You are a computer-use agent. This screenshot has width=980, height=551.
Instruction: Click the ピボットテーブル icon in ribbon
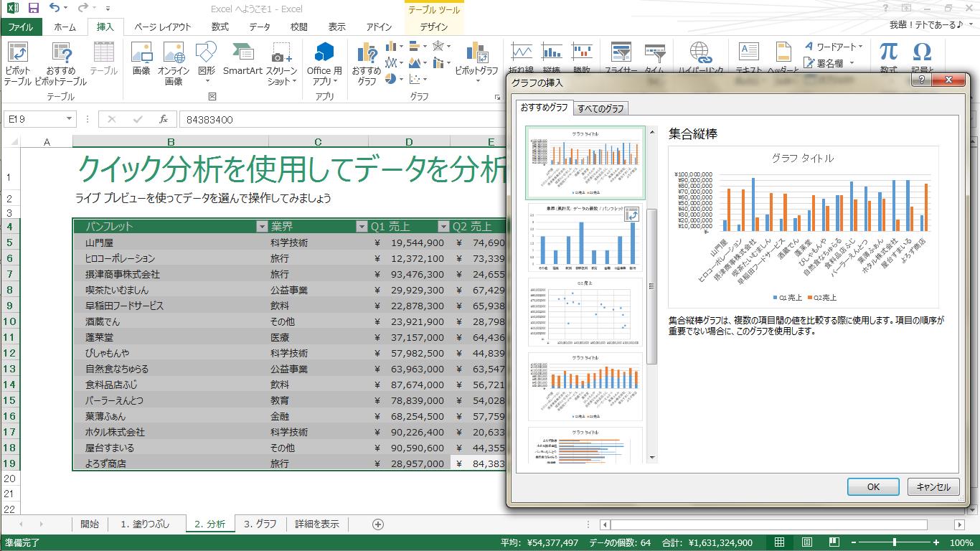(17, 63)
